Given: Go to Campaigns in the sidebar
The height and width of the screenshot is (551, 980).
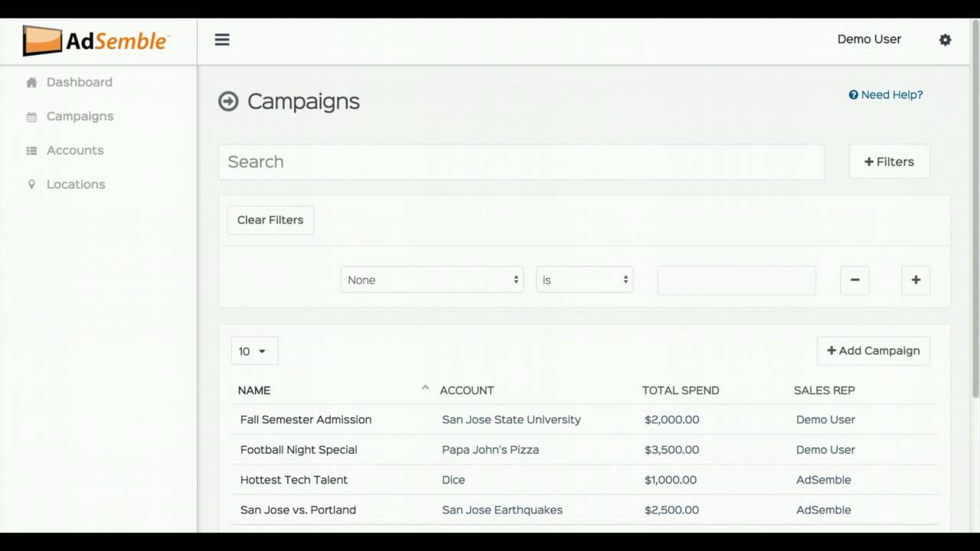Looking at the screenshot, I should coord(80,116).
